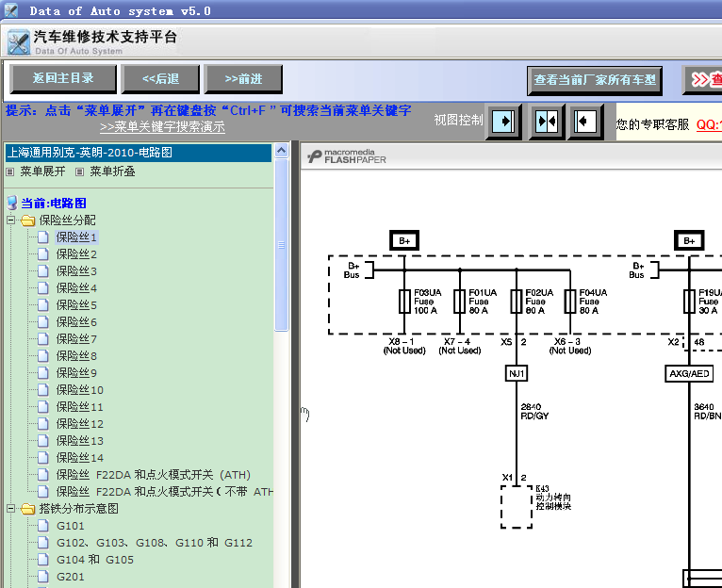Click the 当前:电路图 computer icon

coord(12,203)
